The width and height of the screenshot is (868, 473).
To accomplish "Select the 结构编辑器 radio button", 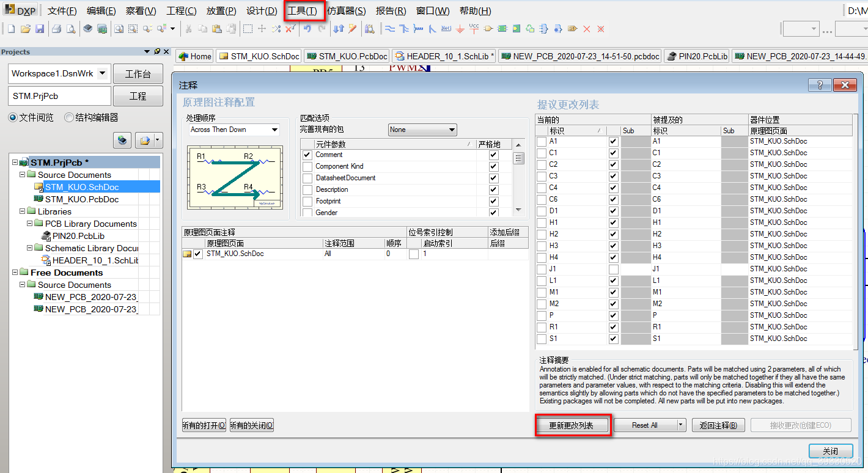I will 68,117.
